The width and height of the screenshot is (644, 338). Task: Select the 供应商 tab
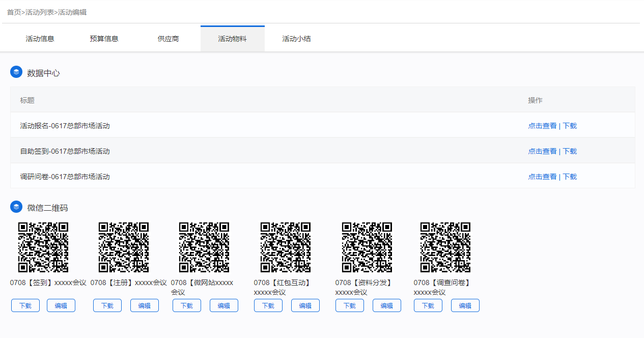click(x=169, y=39)
